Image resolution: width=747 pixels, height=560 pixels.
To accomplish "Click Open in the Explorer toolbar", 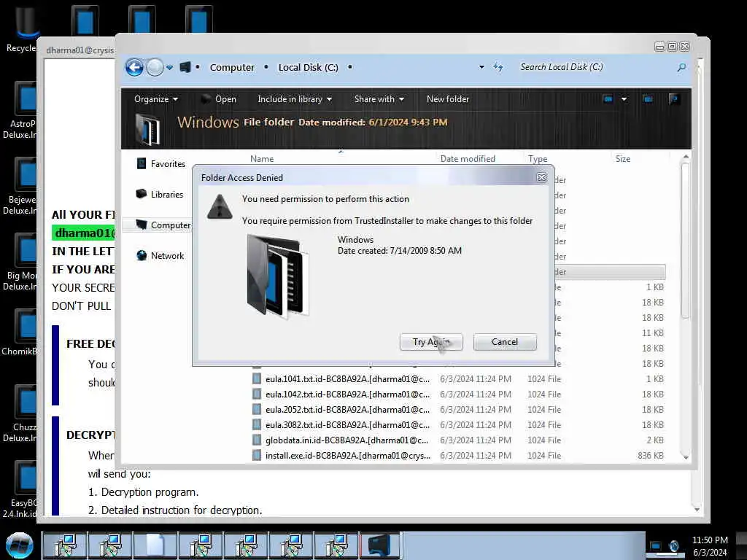I will [x=219, y=99].
